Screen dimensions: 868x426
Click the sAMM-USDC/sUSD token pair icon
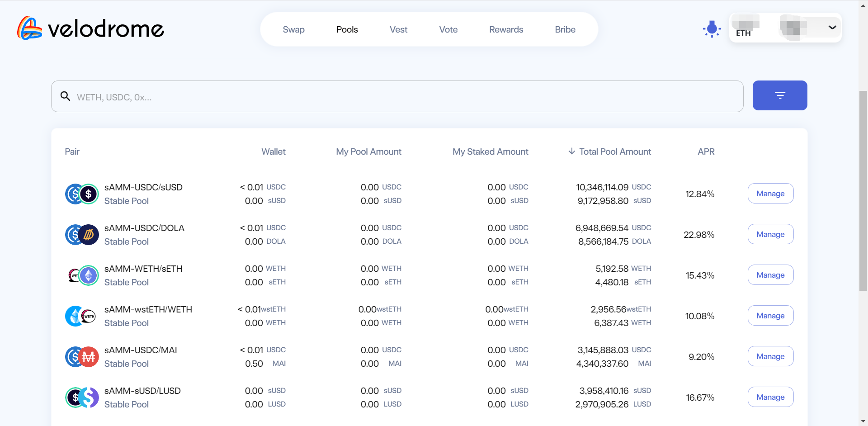pos(82,194)
